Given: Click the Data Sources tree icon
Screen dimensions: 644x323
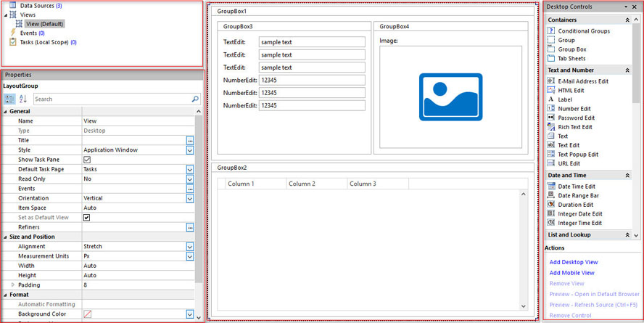Looking at the screenshot, I should [13, 5].
